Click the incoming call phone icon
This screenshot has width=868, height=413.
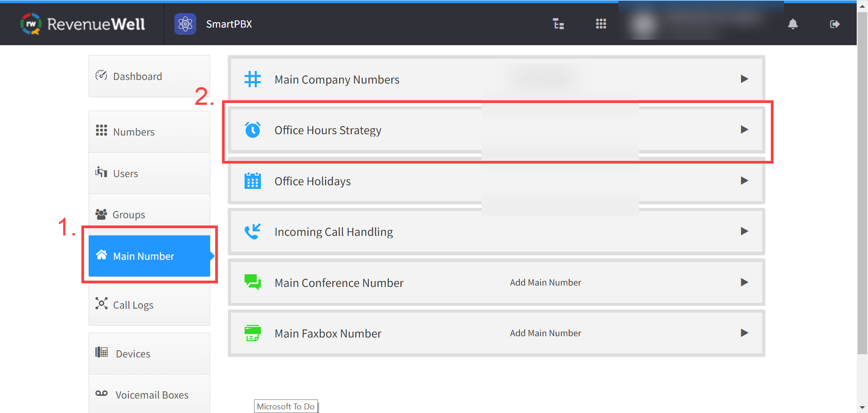click(253, 231)
